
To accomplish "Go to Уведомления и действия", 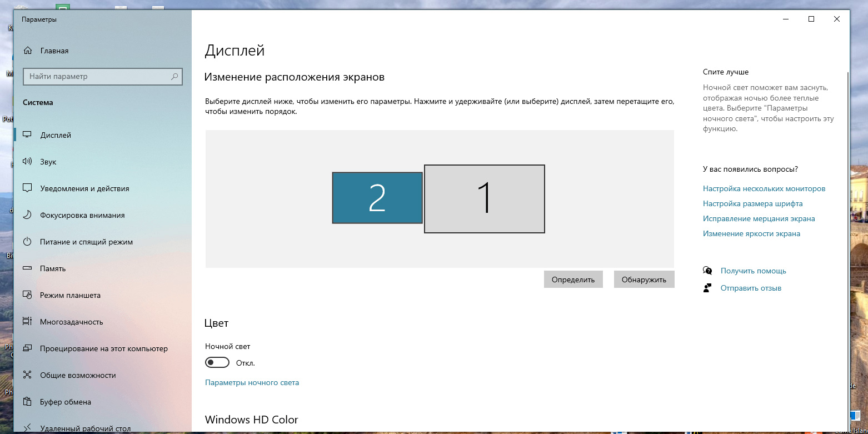I will tap(103, 188).
